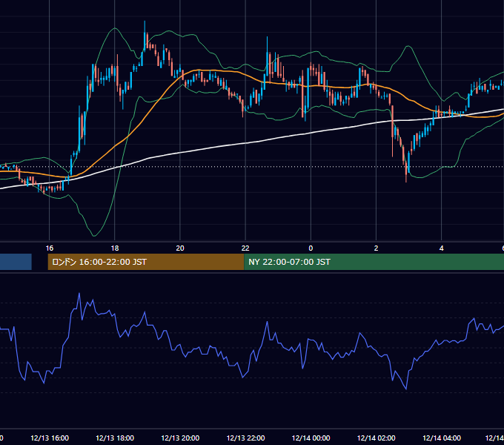Click the 4 hour axis label
The width and height of the screenshot is (504, 445).
441,248
